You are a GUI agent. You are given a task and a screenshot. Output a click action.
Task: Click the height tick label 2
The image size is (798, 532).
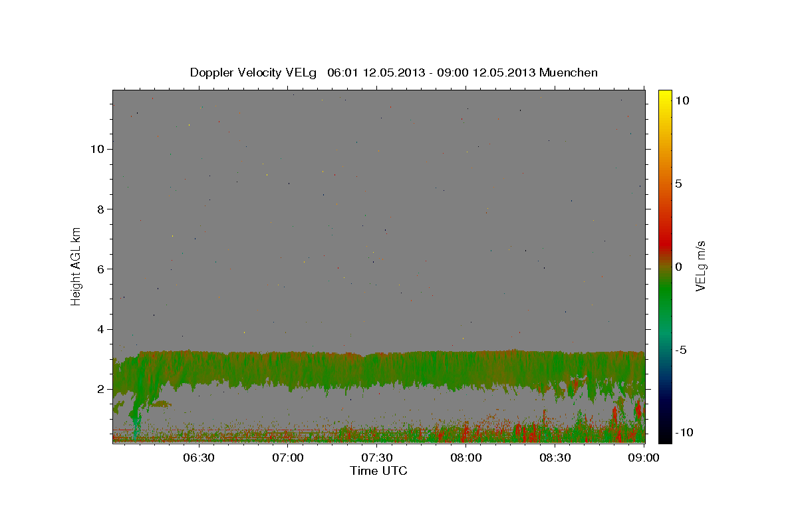[x=102, y=389]
